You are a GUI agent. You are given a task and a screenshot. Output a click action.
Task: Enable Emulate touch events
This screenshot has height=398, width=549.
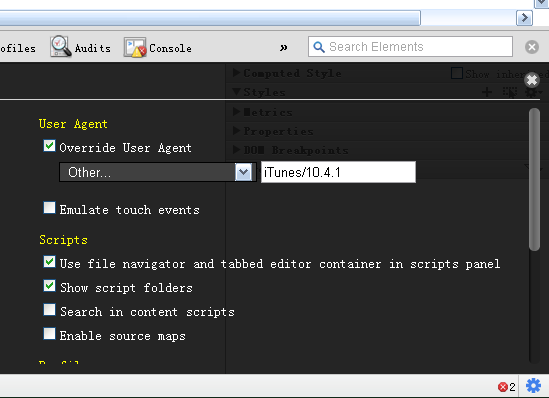49,208
